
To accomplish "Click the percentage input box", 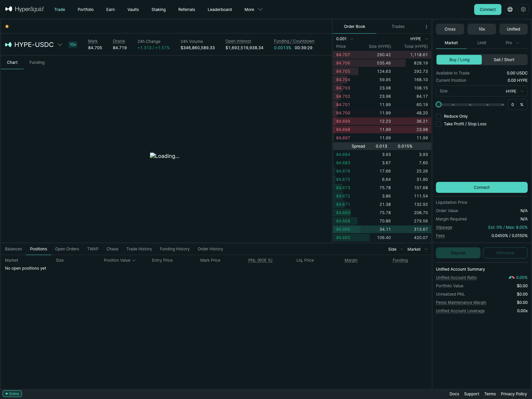I will [x=517, y=105].
